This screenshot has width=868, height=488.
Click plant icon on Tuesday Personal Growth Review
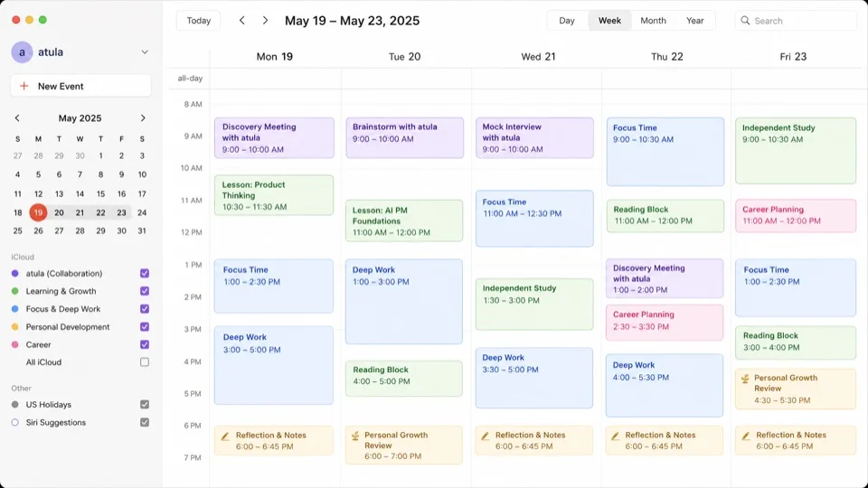pos(355,436)
